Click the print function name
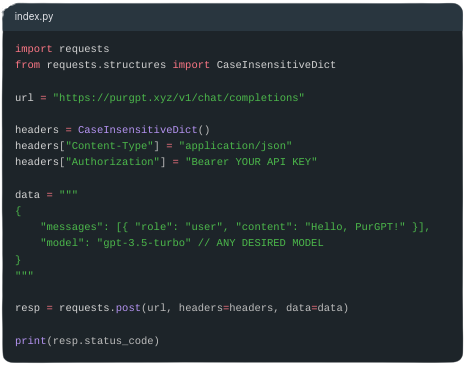The image size is (469, 372). [30, 341]
